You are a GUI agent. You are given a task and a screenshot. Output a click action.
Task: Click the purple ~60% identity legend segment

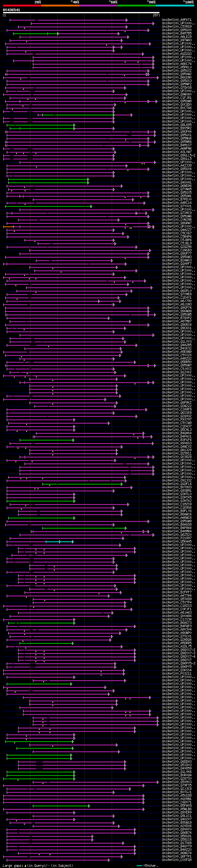click(x=99, y=6)
